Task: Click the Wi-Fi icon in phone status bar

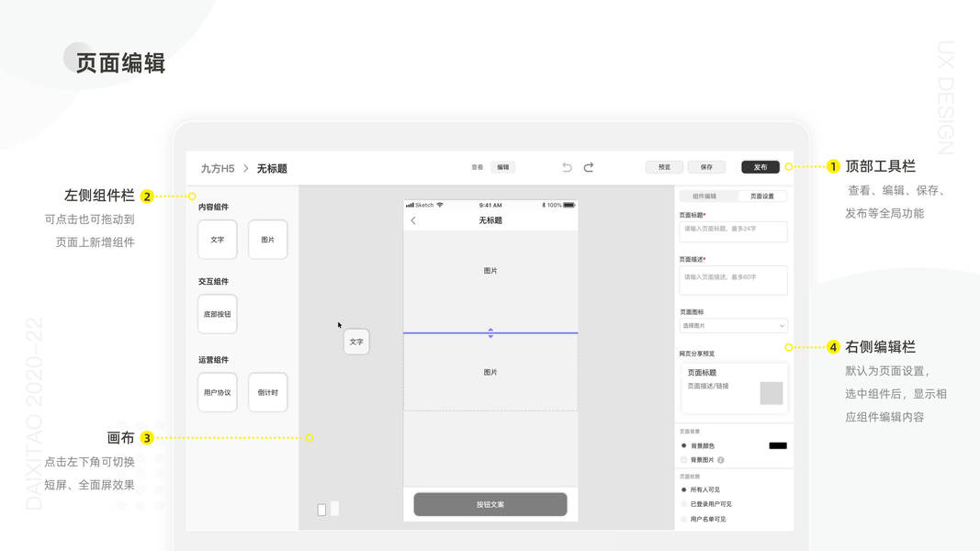Action: pyautogui.click(x=440, y=205)
